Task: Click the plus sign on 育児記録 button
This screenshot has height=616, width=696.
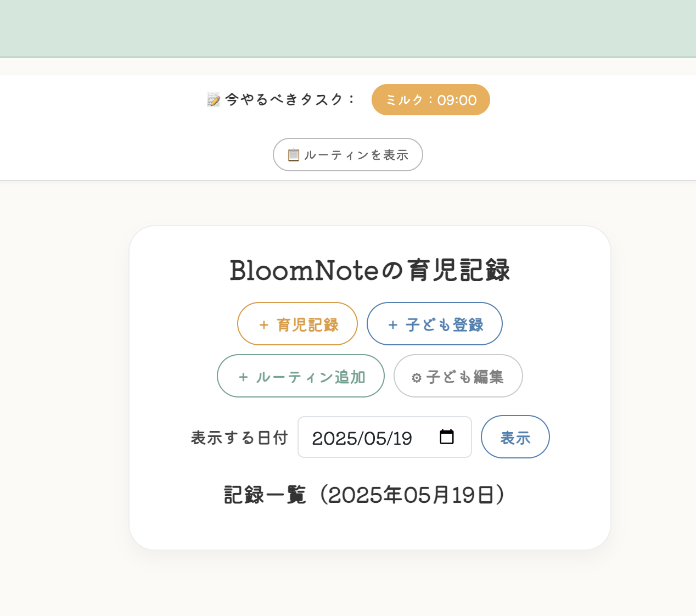Action: (x=264, y=325)
